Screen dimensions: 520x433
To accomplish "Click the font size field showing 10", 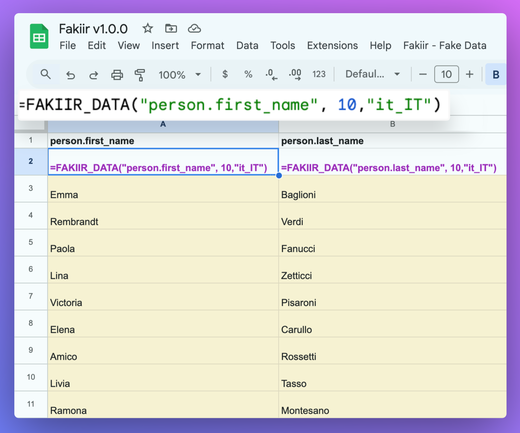I will (x=446, y=74).
